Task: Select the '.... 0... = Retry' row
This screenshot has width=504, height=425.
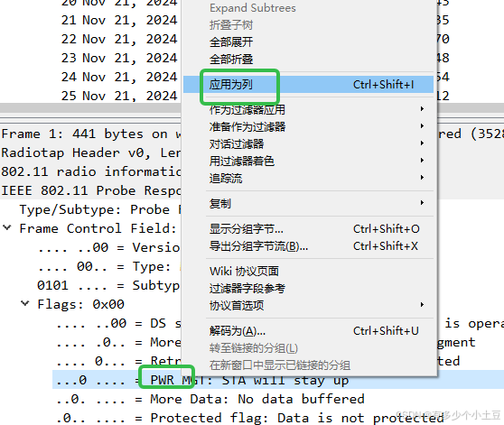Action: pos(117,361)
